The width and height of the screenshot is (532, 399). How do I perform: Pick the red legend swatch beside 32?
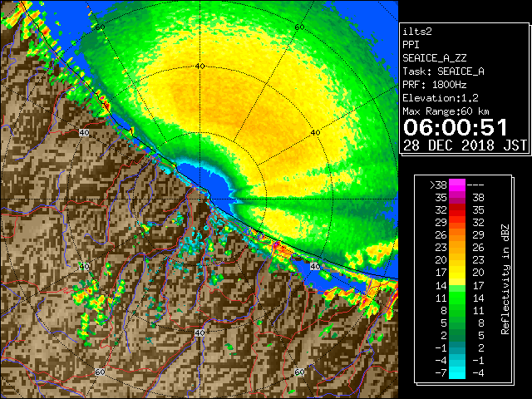tap(457, 210)
